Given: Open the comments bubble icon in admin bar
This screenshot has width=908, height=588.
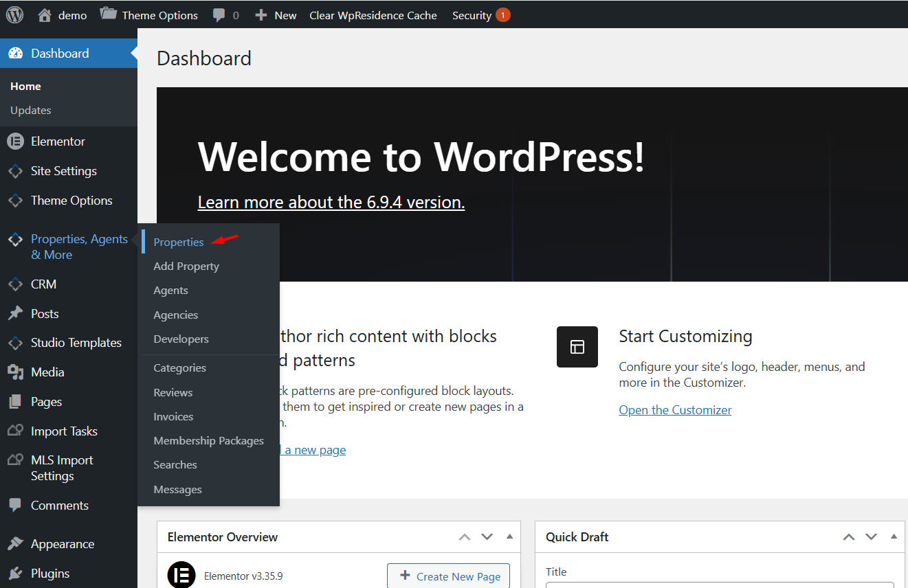Looking at the screenshot, I should pos(219,15).
